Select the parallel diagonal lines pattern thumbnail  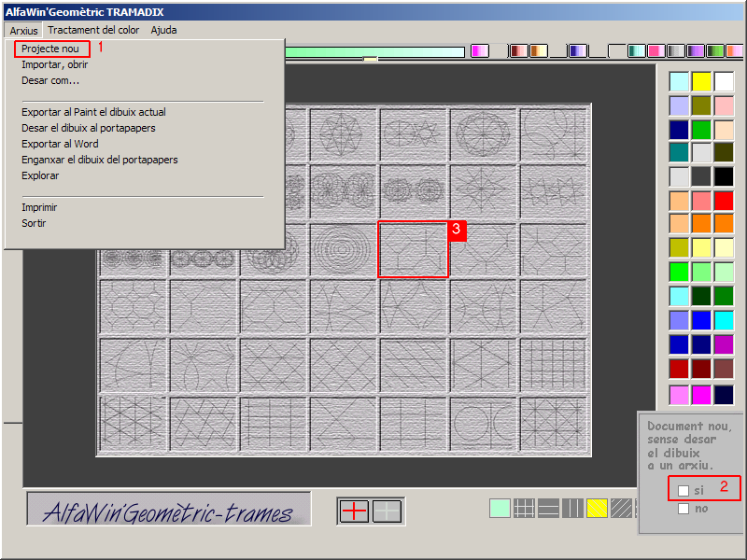click(413, 364)
